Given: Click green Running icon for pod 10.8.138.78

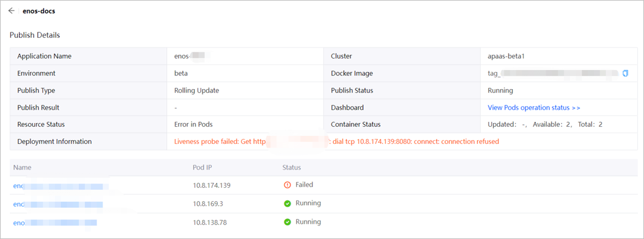Looking at the screenshot, I should tap(288, 222).
